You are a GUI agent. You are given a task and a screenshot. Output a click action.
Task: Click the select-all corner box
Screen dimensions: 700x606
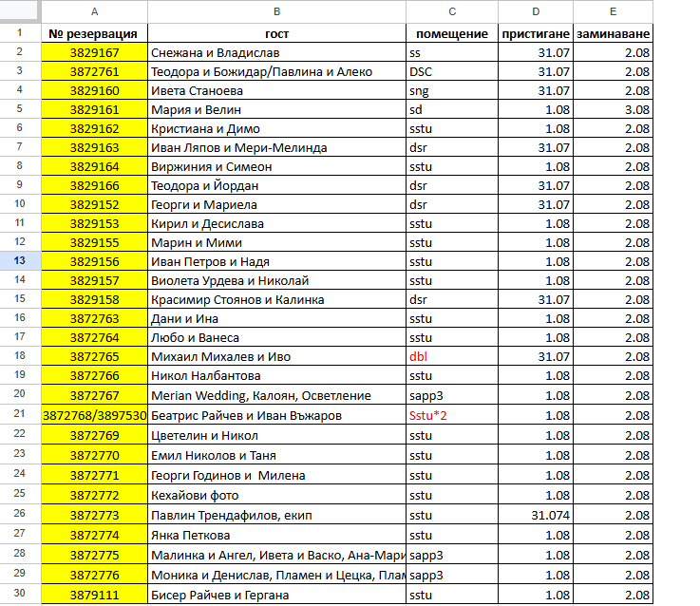[19, 10]
